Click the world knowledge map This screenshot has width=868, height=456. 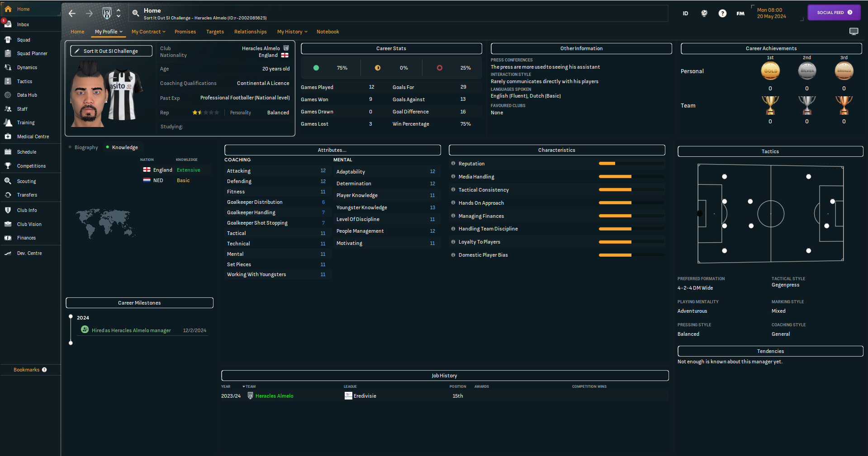point(106,223)
